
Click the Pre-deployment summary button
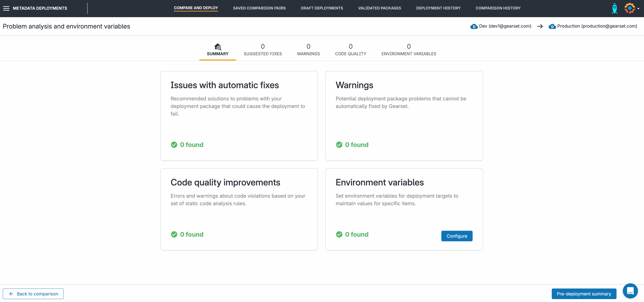[x=584, y=294]
